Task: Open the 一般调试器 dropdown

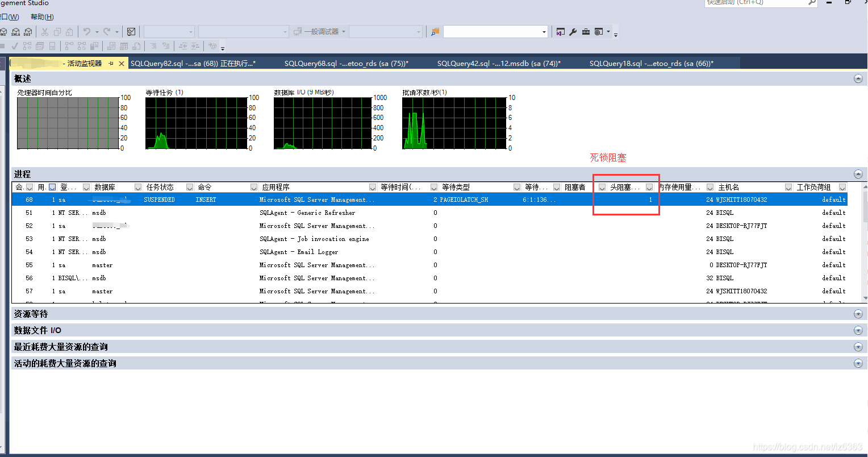Action: click(x=343, y=32)
